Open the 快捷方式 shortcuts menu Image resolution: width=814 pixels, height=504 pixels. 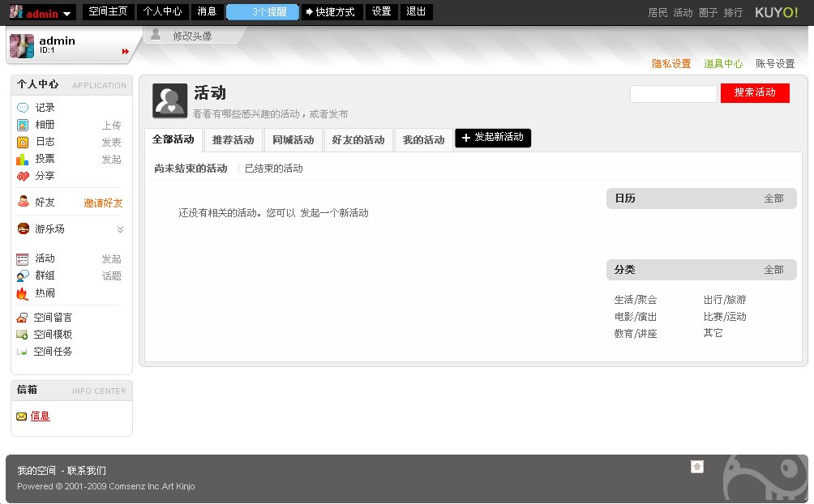click(332, 12)
